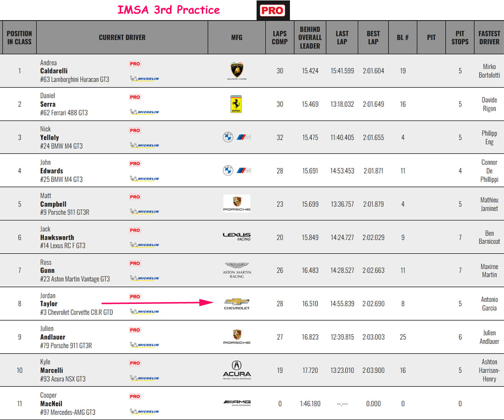Click driver name Jordan Taylor
Image resolution: width=504 pixels, height=420 pixels.
49,304
